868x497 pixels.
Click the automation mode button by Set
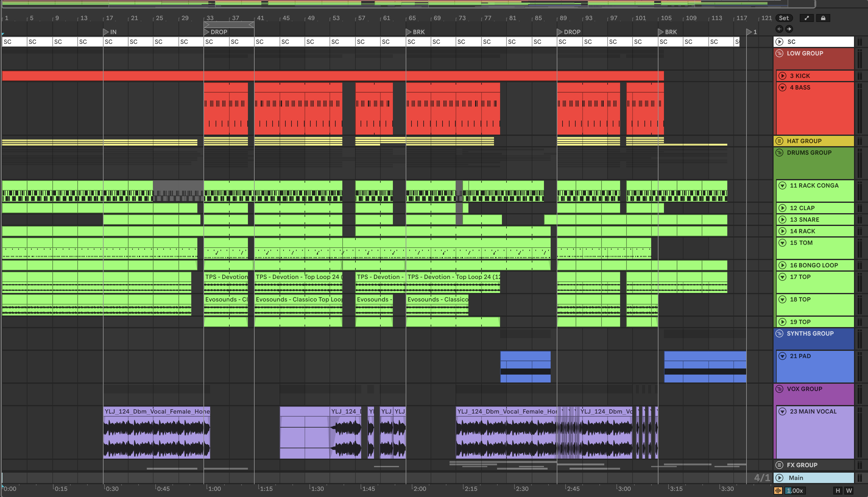806,18
